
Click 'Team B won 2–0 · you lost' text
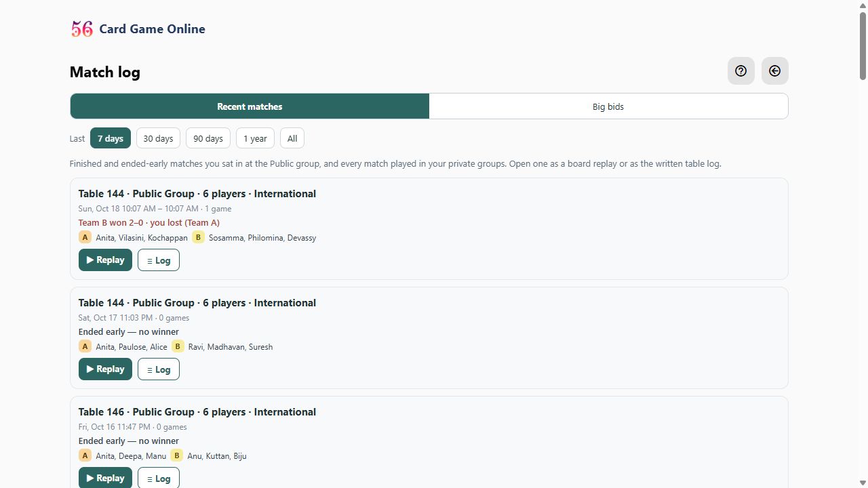coord(149,222)
